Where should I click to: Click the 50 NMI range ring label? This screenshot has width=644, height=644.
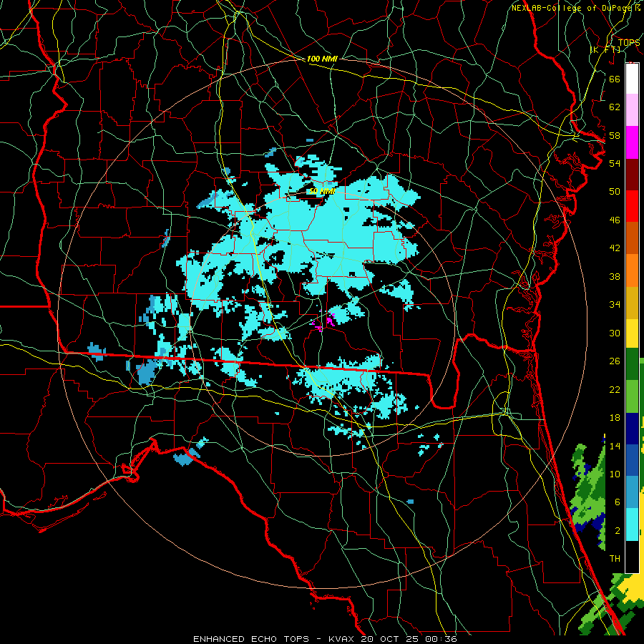[322, 191]
